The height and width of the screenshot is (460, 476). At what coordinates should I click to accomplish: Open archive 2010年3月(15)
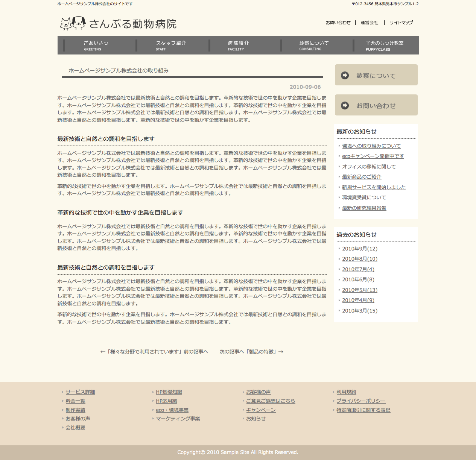(360, 311)
